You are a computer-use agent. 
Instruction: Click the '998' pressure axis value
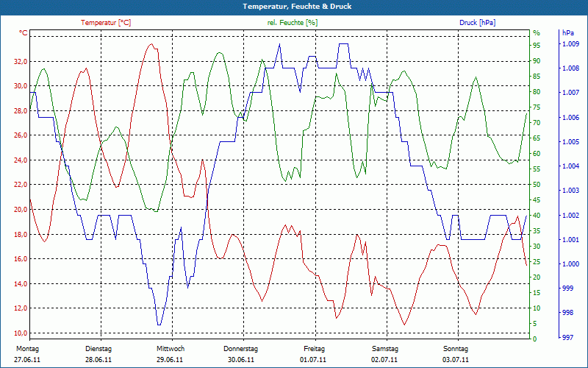pos(568,313)
